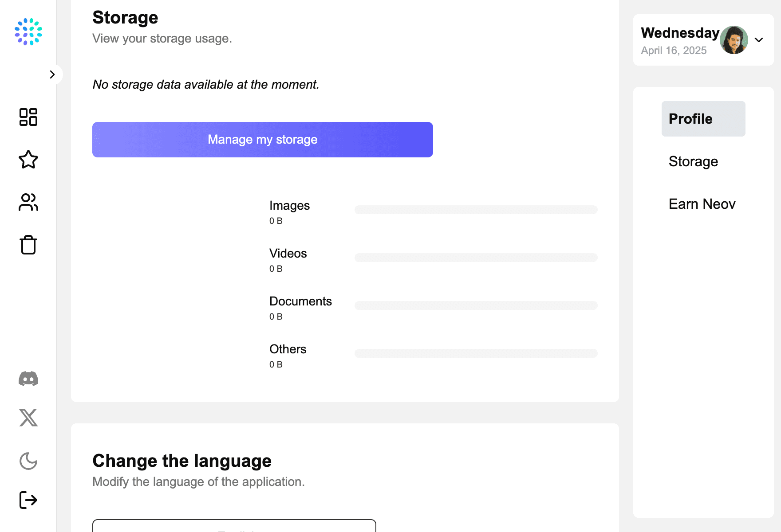Open favorites via star icon

[28, 160]
